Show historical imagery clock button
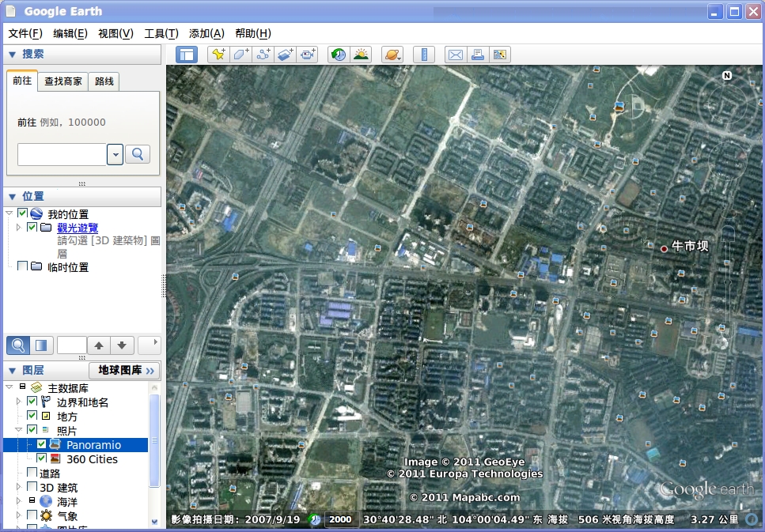The height and width of the screenshot is (532, 765). (x=339, y=55)
